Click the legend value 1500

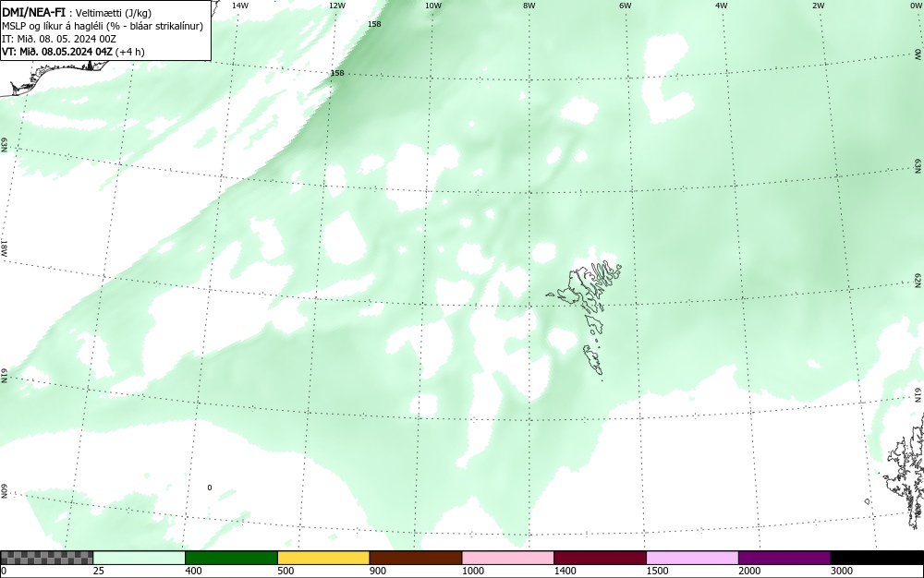tap(657, 571)
